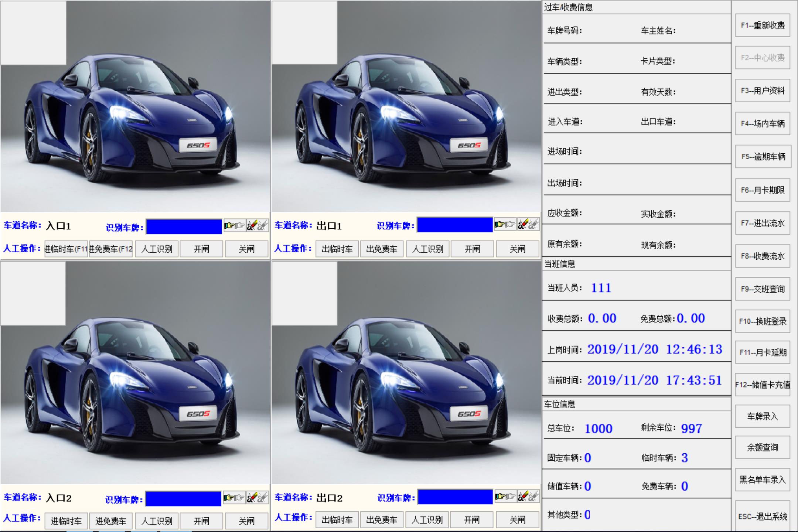
Task: Open the 车牌录入 panel button
Action: point(763,416)
